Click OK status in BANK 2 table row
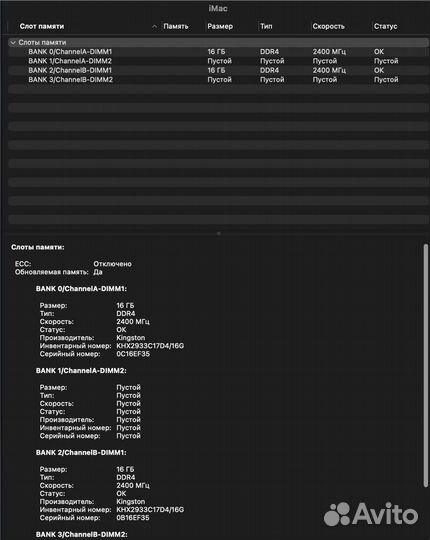 (x=379, y=70)
